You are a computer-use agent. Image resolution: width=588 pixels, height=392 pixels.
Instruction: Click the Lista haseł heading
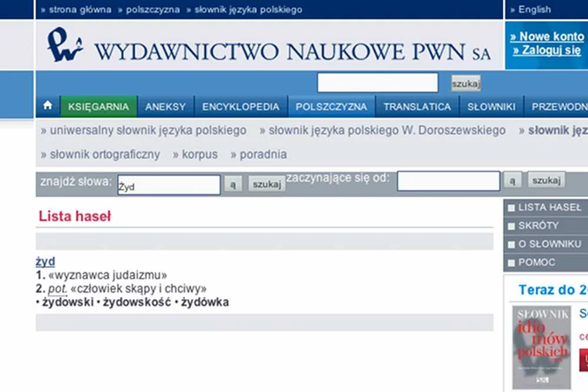(75, 216)
